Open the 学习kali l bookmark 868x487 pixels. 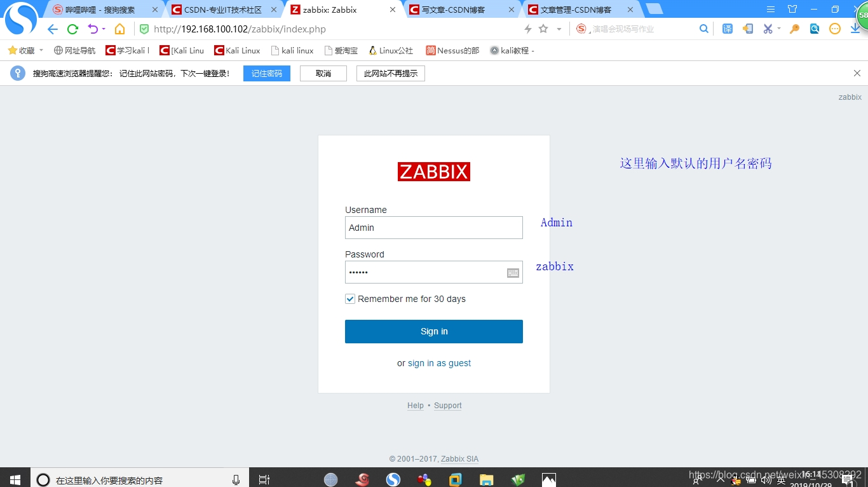128,50
